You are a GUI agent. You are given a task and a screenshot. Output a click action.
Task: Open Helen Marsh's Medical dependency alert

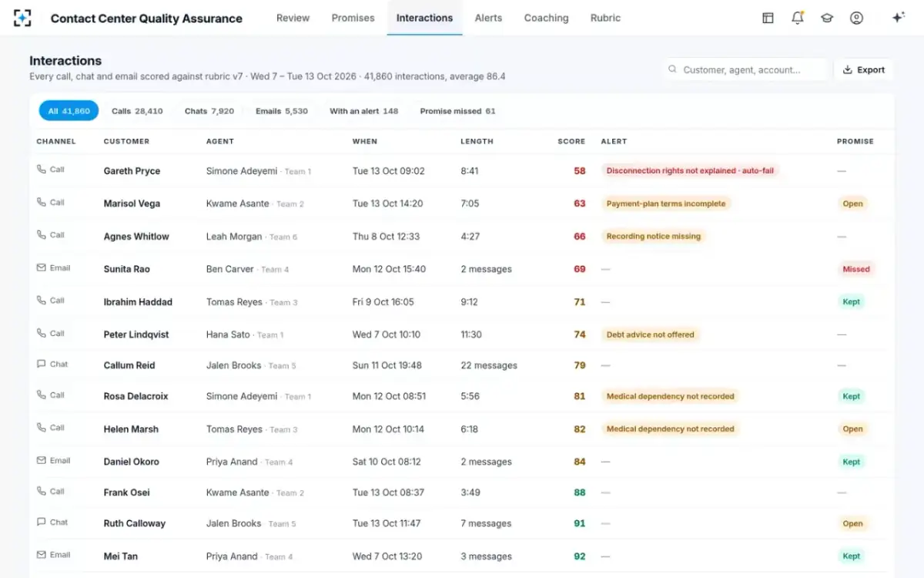671,428
